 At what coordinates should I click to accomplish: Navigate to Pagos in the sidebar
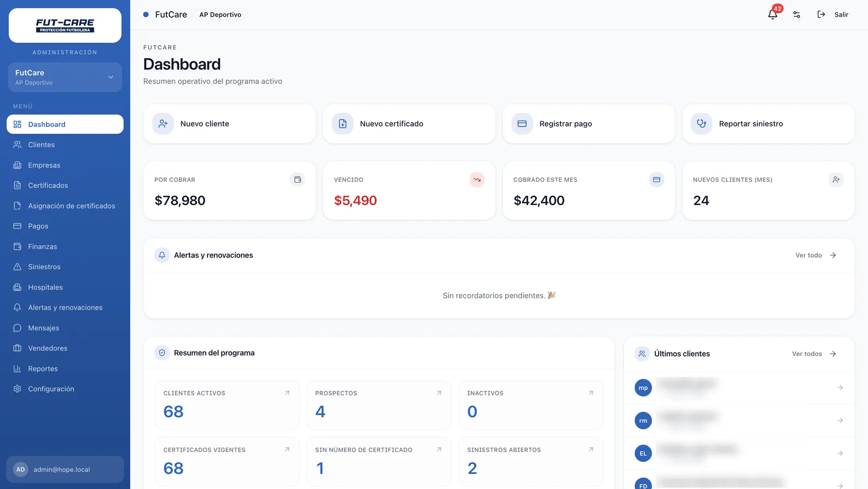coord(65,226)
